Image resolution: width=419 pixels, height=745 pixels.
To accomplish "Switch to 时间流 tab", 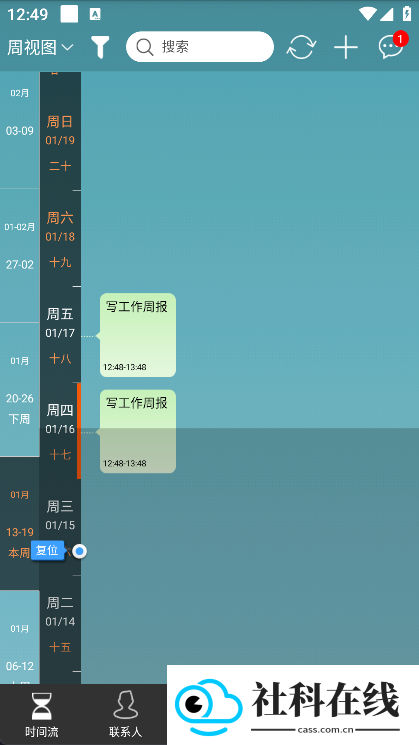I will coord(42,715).
